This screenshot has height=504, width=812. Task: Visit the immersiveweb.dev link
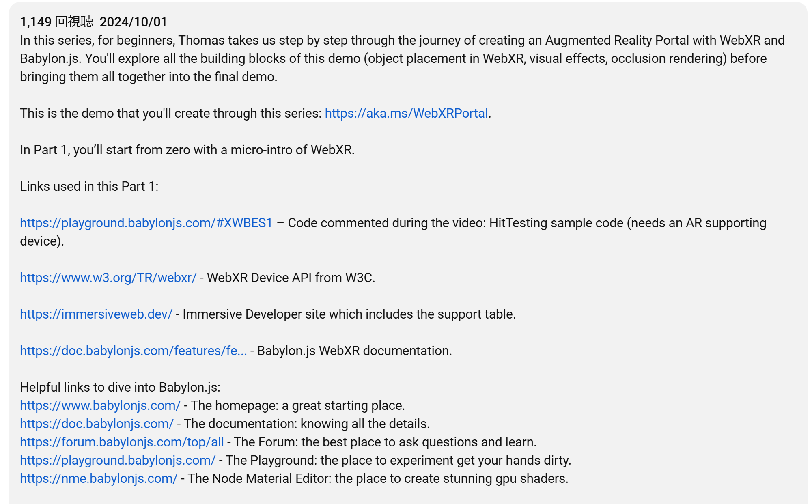click(x=96, y=314)
